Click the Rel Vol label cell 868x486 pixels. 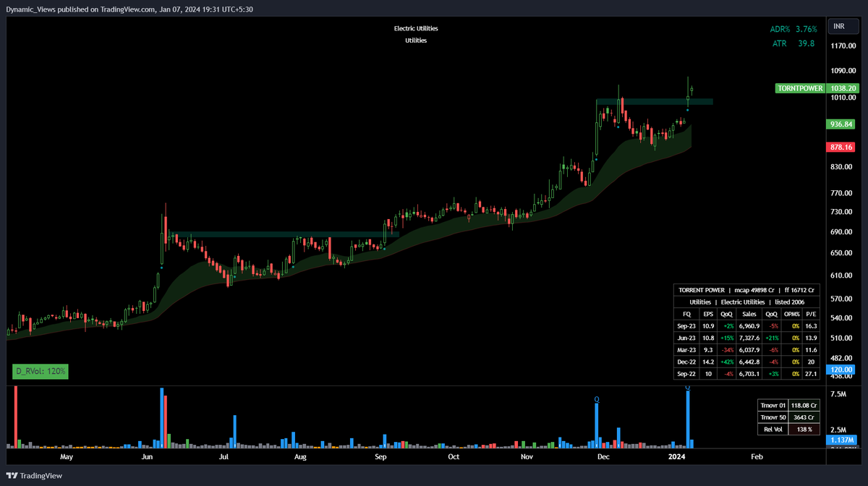point(772,430)
